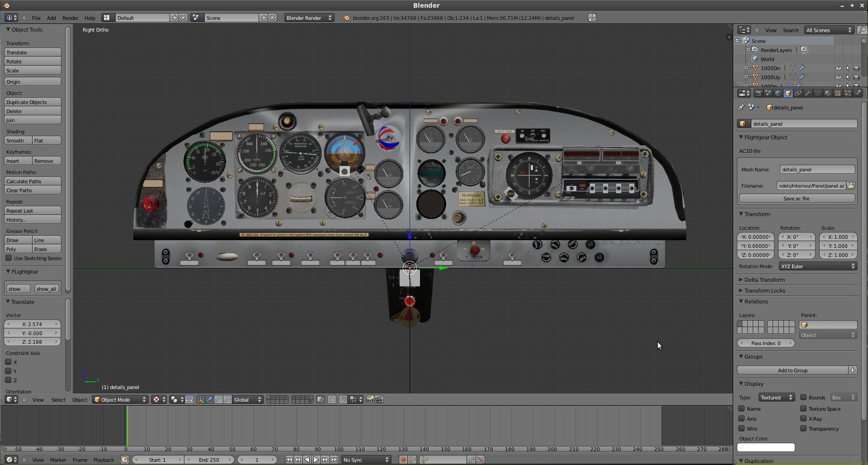Viewport: 868px width, 465px height.
Task: Open the Render menu
Action: point(70,18)
